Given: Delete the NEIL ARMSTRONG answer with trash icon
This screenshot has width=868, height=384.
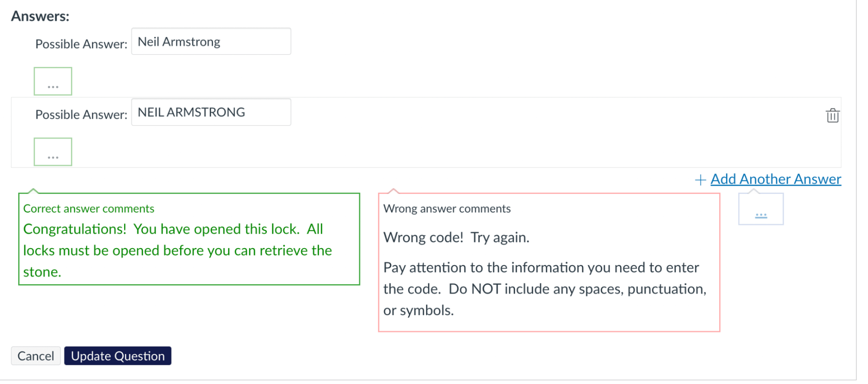Looking at the screenshot, I should [832, 115].
